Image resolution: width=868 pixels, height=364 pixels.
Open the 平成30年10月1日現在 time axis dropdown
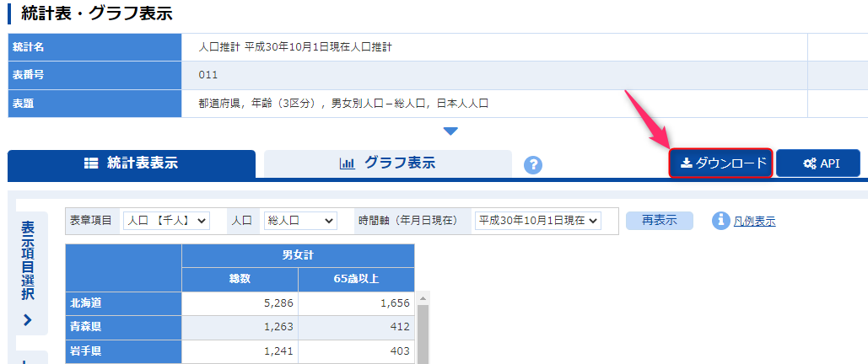coord(537,221)
